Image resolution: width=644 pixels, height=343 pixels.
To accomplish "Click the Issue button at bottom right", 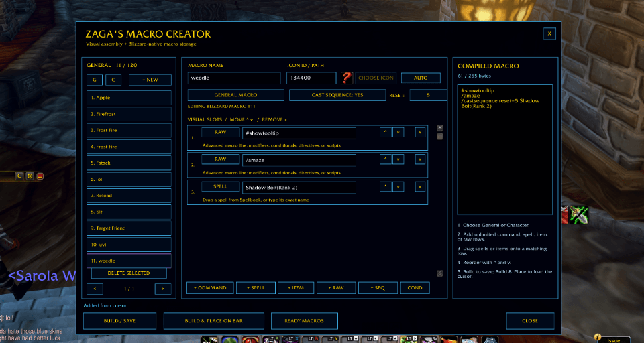I will coord(614,340).
